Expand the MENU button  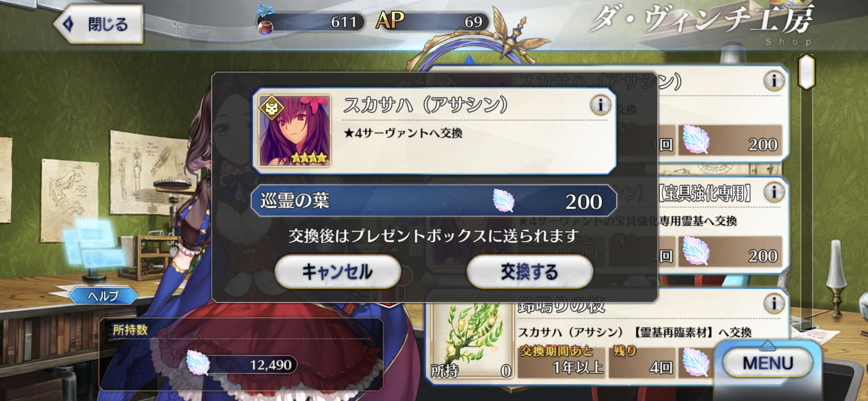pyautogui.click(x=768, y=363)
